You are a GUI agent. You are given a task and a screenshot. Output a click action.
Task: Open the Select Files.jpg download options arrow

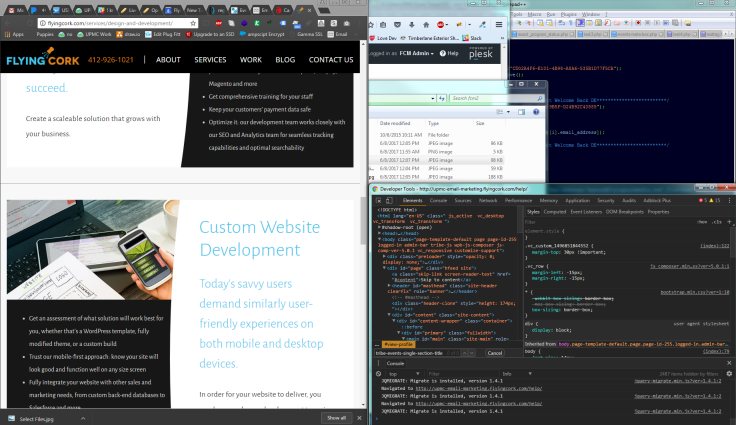83,418
